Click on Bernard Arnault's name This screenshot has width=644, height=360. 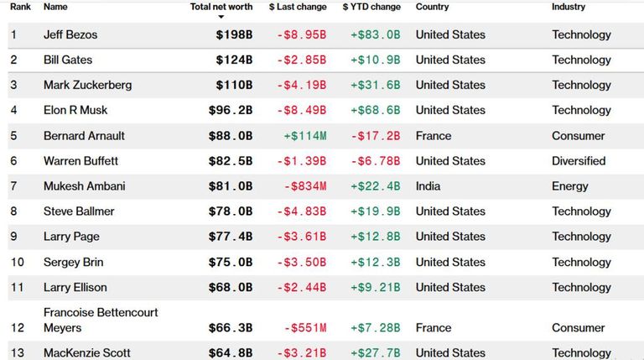[x=84, y=136]
